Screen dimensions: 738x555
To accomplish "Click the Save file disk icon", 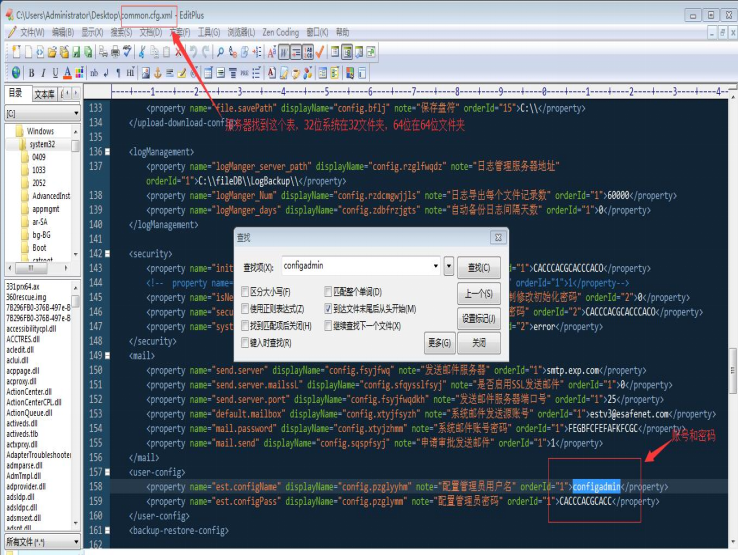I will (76, 52).
